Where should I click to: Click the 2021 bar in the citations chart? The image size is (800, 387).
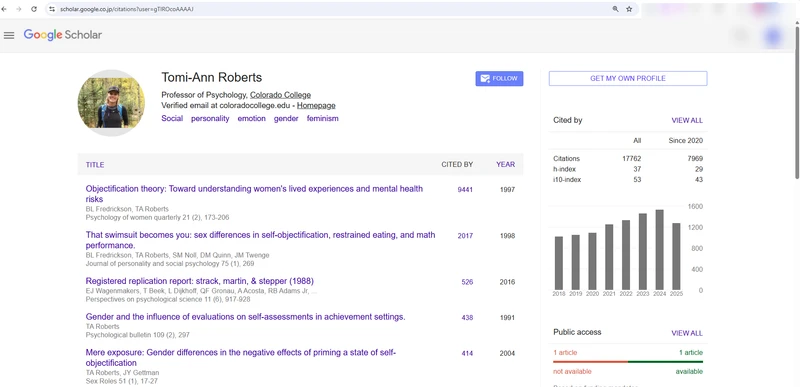pos(609,257)
